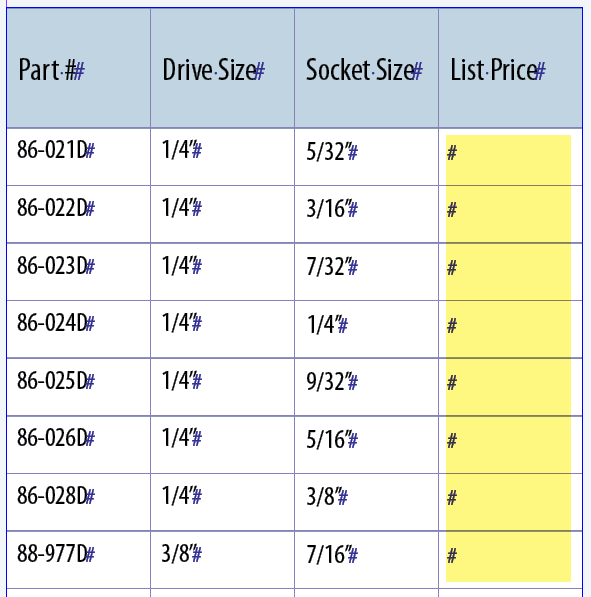Click the 86-021D part number cell
This screenshot has width=591, height=597.
pos(79,157)
